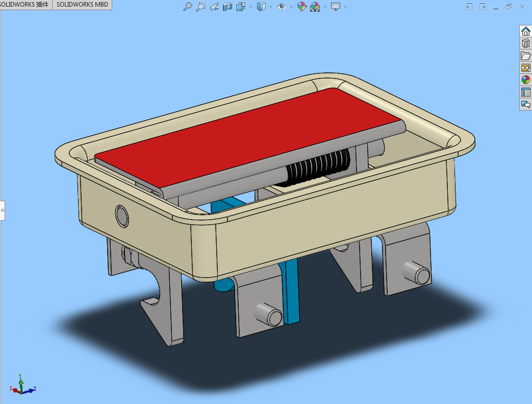This screenshot has width=532, height=404.
Task: Click the XYZ orientation triad
Action: (22, 385)
